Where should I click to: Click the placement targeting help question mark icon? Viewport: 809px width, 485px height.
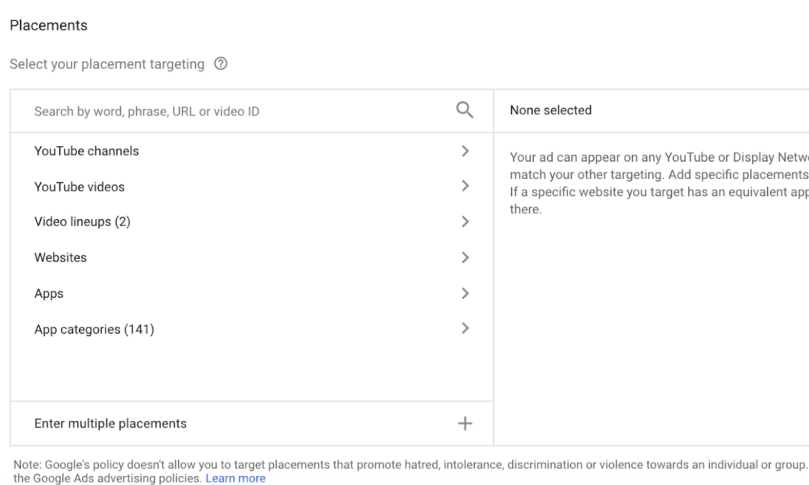pyautogui.click(x=220, y=63)
